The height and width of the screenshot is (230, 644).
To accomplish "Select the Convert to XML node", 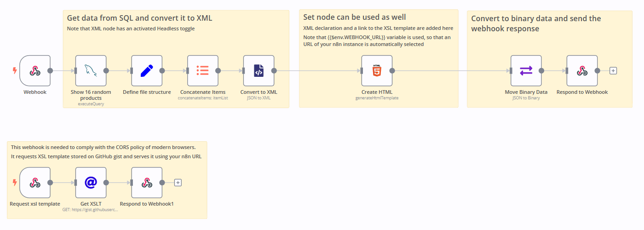I will pos(259,71).
